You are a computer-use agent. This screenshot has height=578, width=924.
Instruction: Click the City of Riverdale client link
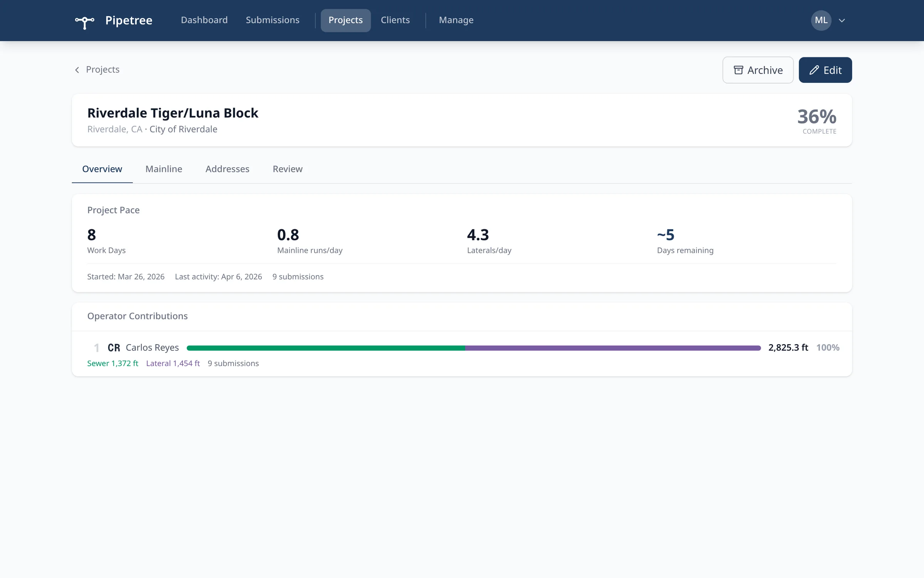pyautogui.click(x=183, y=129)
